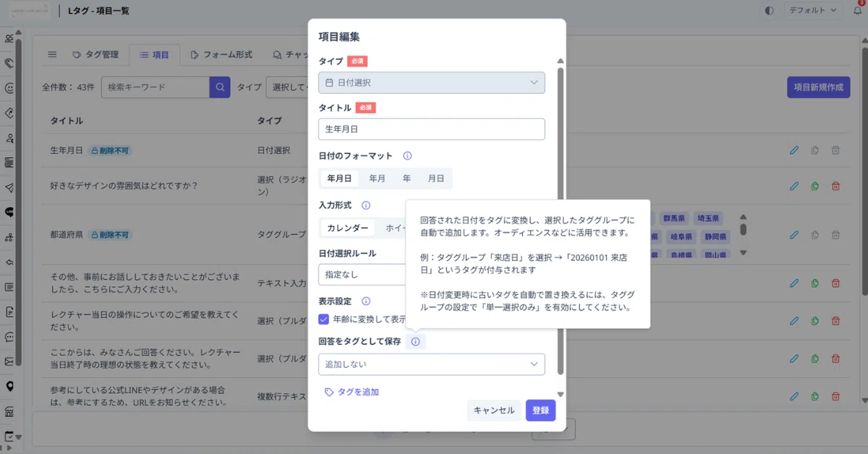
Task: Click 静岡県 prefecture tag
Action: (x=715, y=236)
